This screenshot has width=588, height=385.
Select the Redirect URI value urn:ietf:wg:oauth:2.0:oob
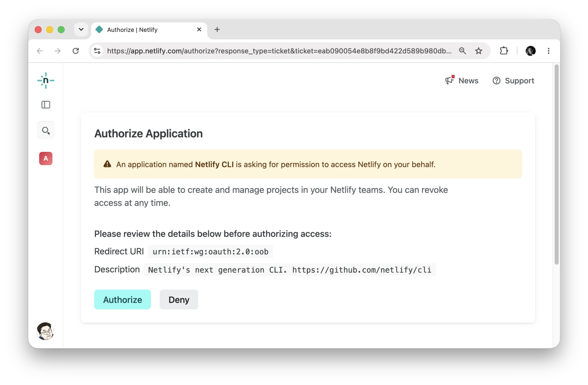(210, 252)
